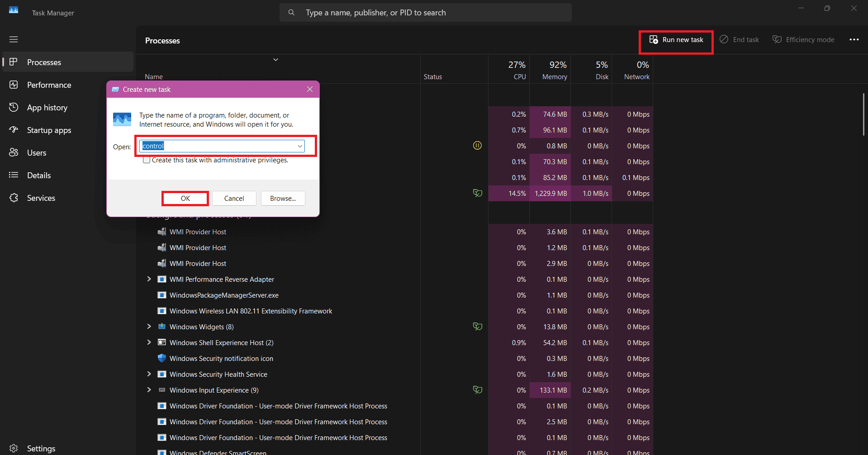Image resolution: width=868 pixels, height=455 pixels.
Task: Click the WMI Performance Reverse Adapter icon
Action: tap(161, 279)
